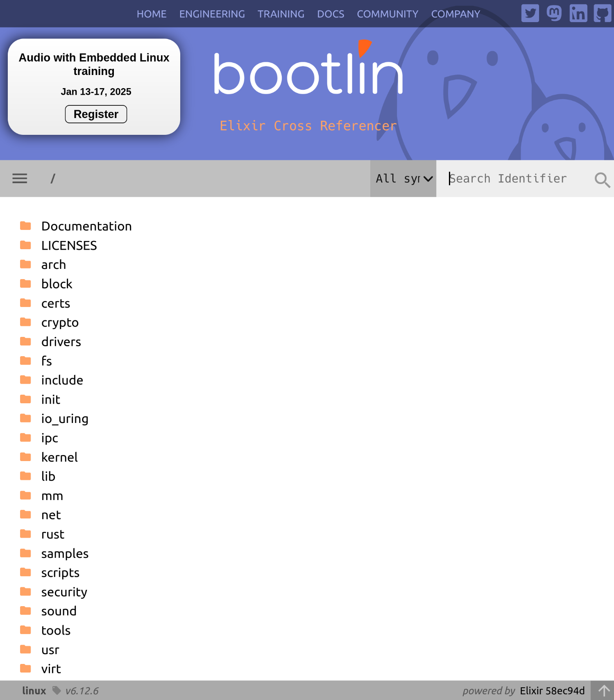The width and height of the screenshot is (614, 700).
Task: Expand the All symbols dropdown
Action: pos(403,178)
